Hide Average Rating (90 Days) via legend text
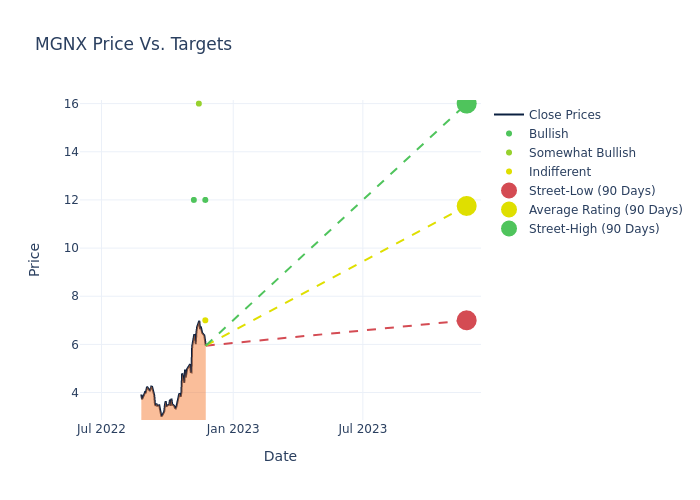The image size is (700, 500). [x=605, y=210]
